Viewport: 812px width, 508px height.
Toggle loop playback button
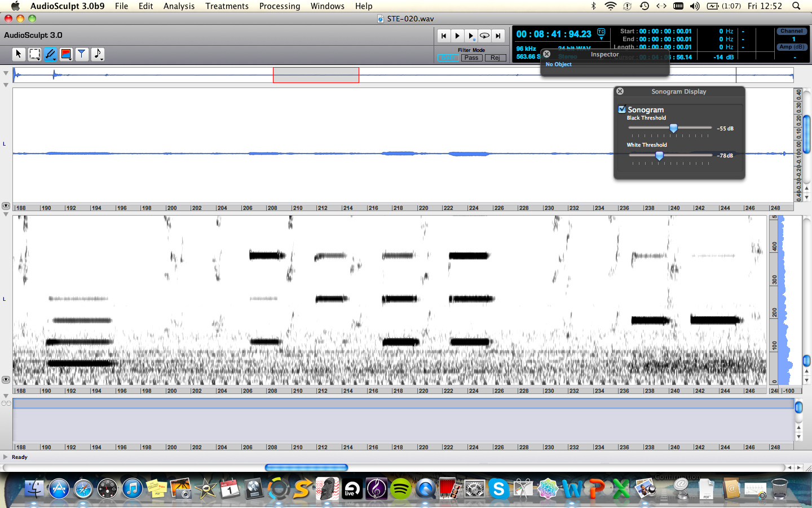(484, 36)
